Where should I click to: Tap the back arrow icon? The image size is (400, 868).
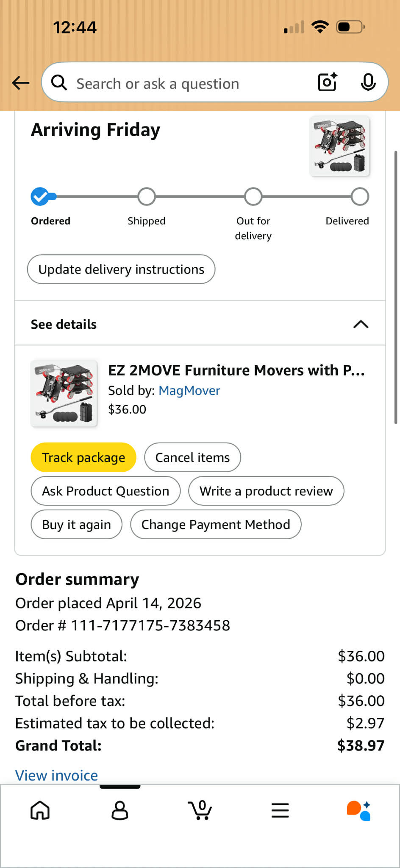20,83
